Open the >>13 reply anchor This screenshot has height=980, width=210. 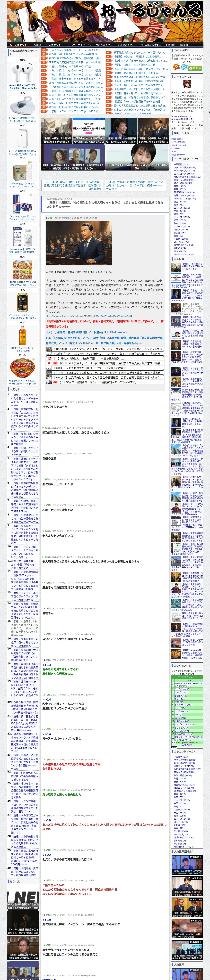click(x=46, y=665)
